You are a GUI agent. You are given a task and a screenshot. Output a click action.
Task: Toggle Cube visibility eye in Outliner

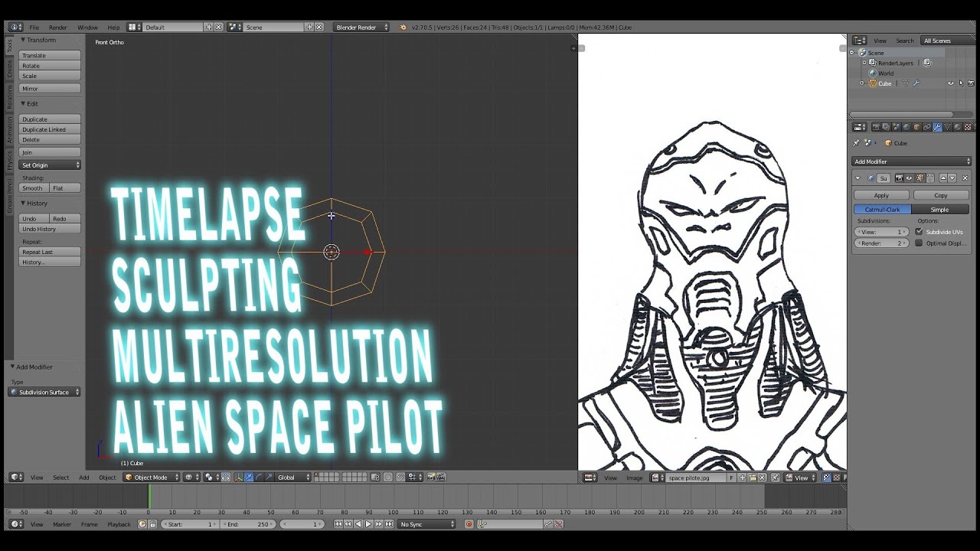(951, 83)
